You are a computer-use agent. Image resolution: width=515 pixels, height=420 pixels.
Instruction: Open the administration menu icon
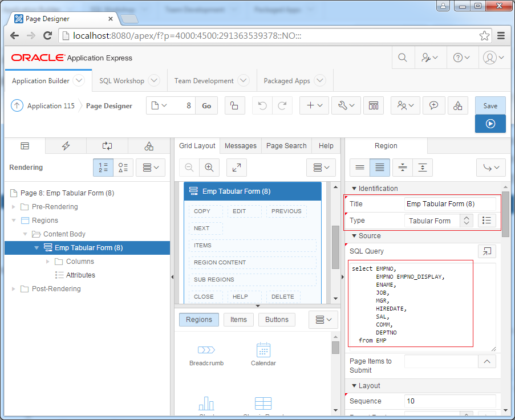tap(429, 58)
